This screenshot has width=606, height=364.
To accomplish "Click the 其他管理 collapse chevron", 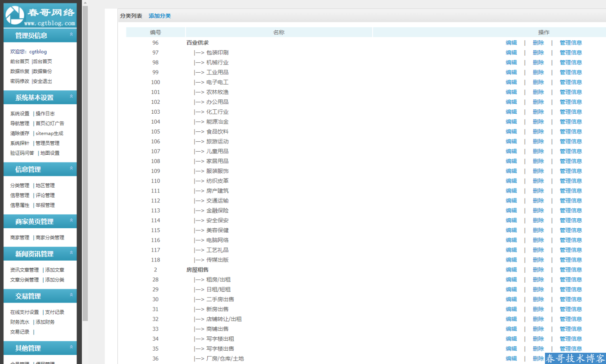I will tap(71, 348).
